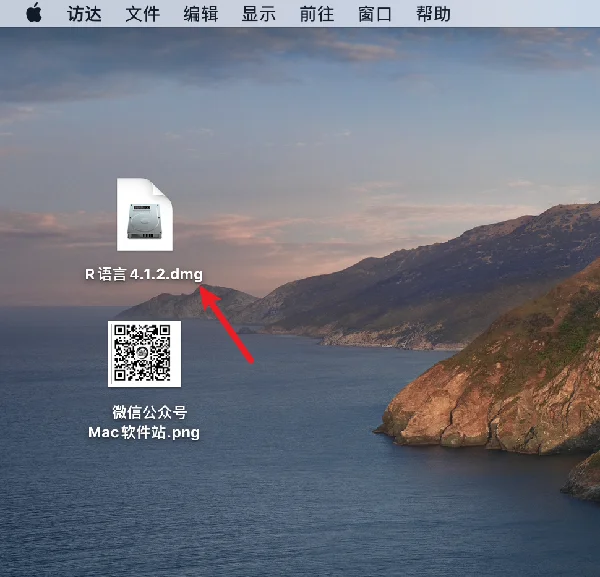The image size is (600, 577).
Task: Click the R 语言 4.1.2.dmg file name
Action: [x=144, y=274]
